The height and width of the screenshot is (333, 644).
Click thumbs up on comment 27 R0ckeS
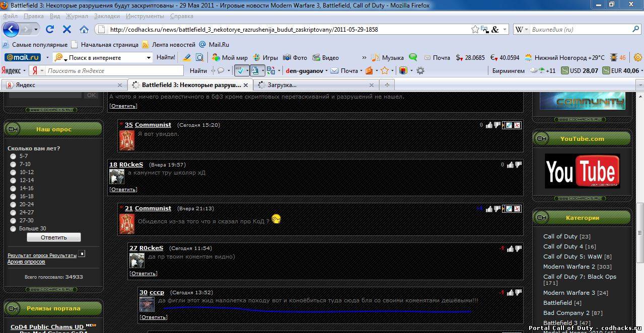click(511, 248)
